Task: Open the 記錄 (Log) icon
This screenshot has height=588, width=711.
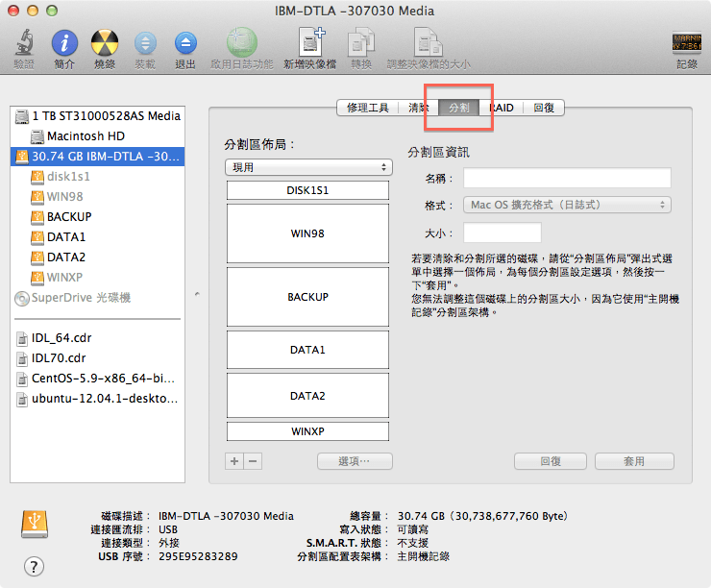Action: point(686,43)
